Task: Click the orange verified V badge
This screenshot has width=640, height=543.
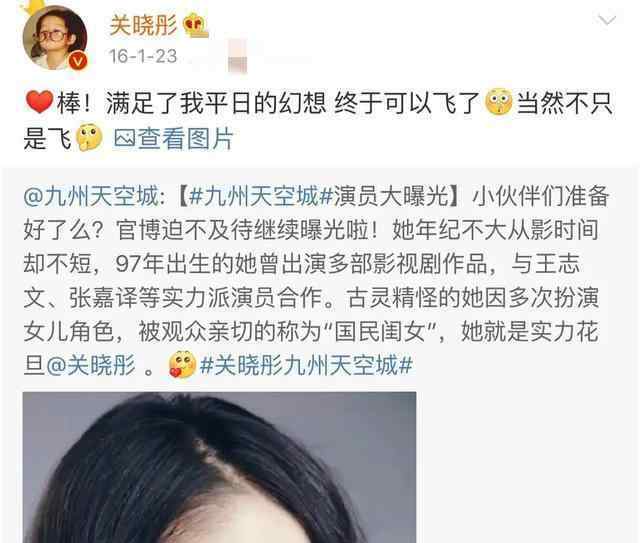Action: point(78,61)
